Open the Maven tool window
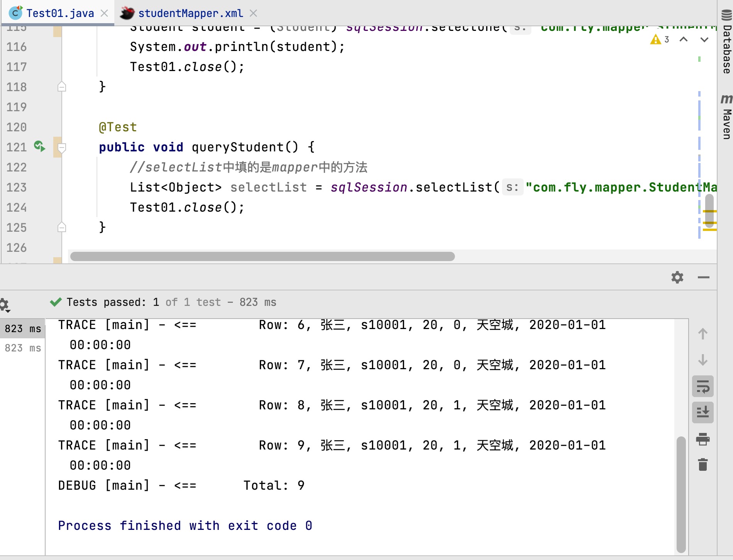Viewport: 733px width, 560px height. pos(726,117)
